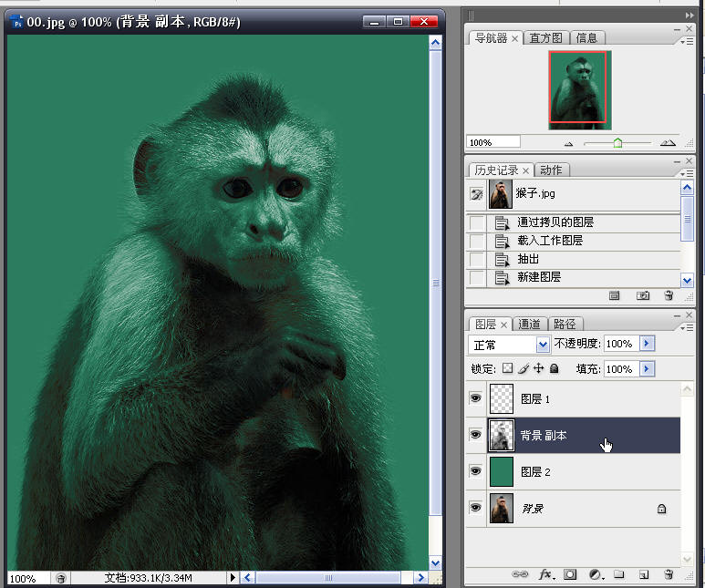Click the navigator zoom slider handle
This screenshot has width=705, height=588.
click(617, 143)
